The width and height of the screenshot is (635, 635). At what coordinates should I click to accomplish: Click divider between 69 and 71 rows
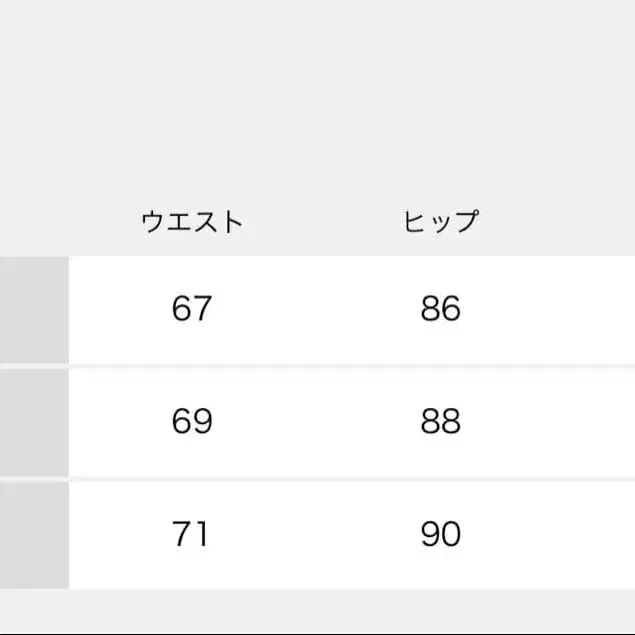click(317, 478)
